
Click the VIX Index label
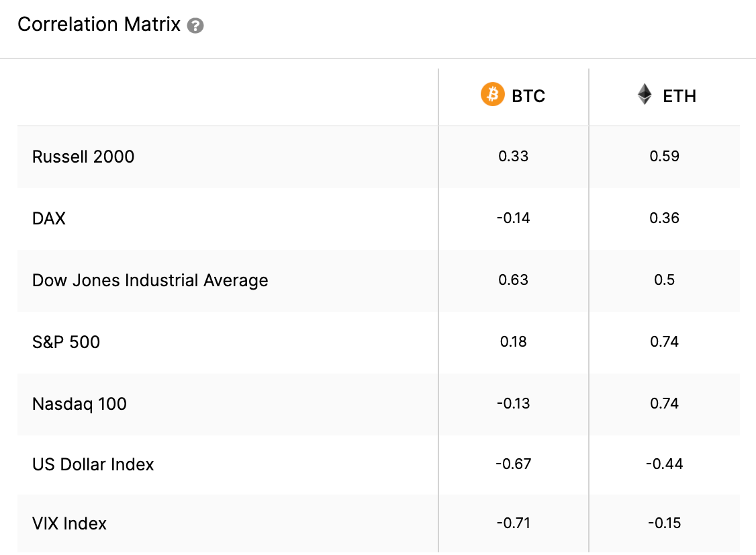[x=69, y=523]
